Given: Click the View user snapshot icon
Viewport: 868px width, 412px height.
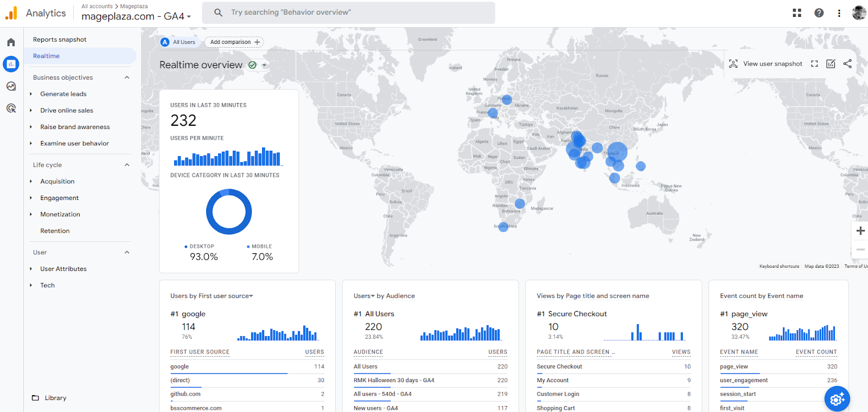Looking at the screenshot, I should [733, 64].
